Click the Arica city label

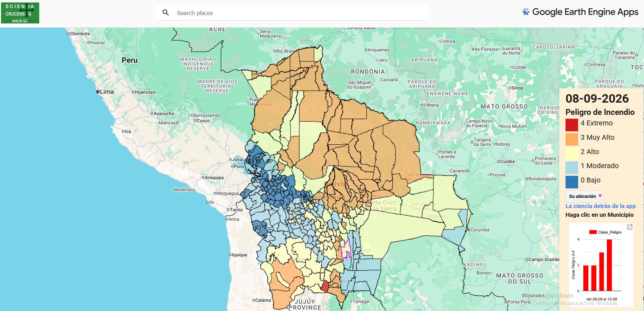(x=234, y=219)
